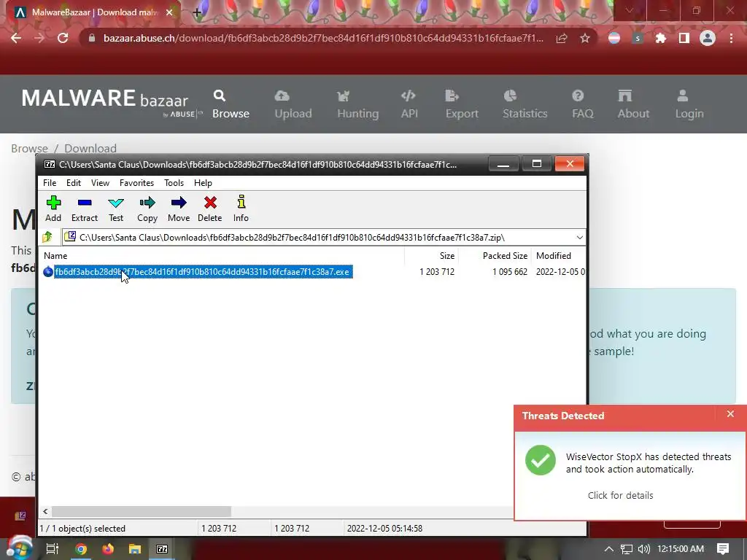Click the modified date 2022-12-05 cell
Screen dimensions: 747x560
(560, 272)
